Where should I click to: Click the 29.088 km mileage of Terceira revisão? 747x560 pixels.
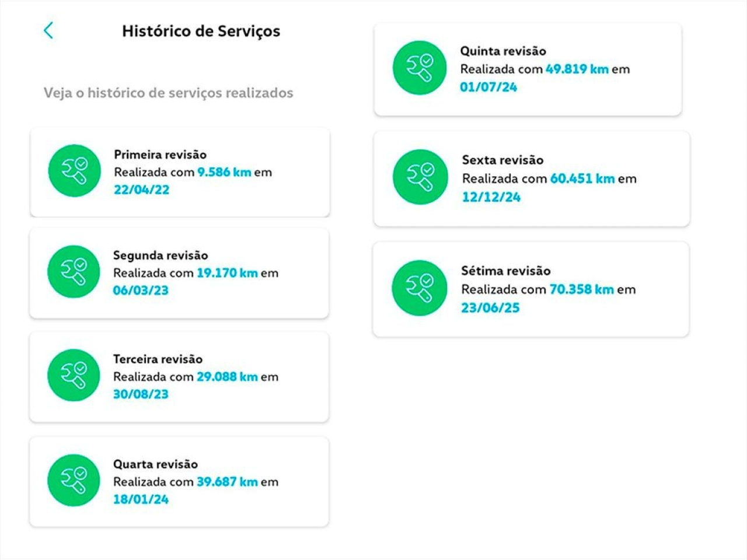tap(227, 377)
